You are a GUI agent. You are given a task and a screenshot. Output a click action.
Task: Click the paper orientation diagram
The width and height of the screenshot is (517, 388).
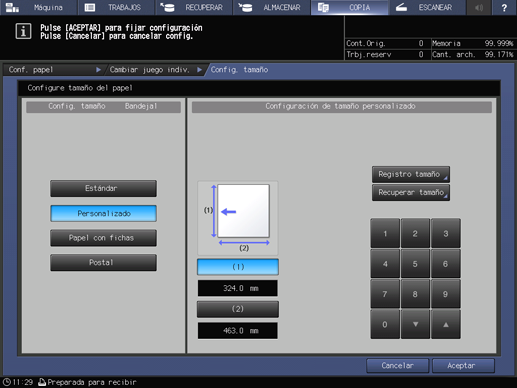[x=238, y=218]
